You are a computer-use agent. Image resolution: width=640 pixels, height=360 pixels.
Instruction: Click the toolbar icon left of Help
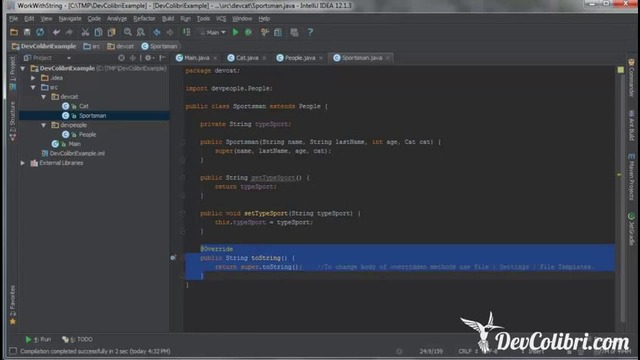coord(294,32)
